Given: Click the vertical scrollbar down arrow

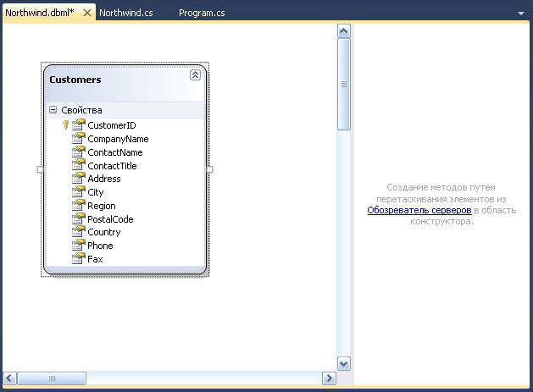Looking at the screenshot, I should click(344, 364).
